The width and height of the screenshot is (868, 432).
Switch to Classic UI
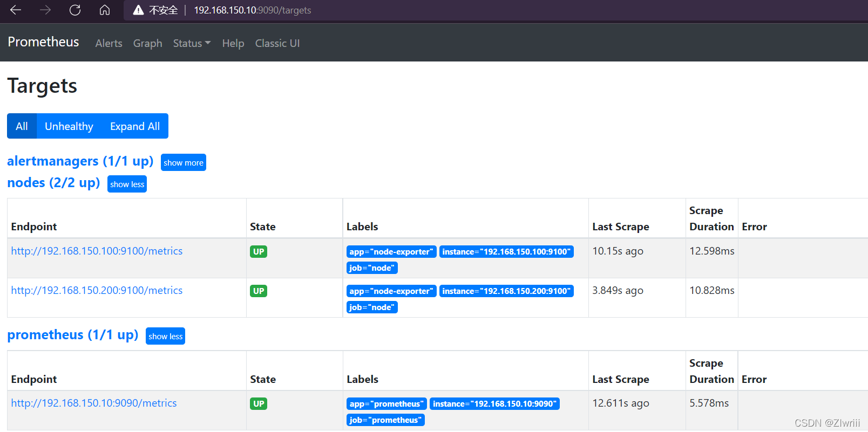tap(277, 43)
